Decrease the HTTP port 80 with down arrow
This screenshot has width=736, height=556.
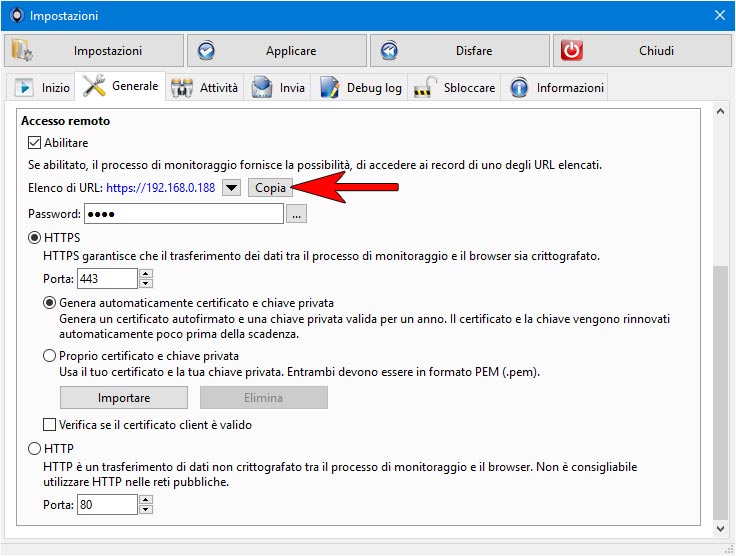146,510
